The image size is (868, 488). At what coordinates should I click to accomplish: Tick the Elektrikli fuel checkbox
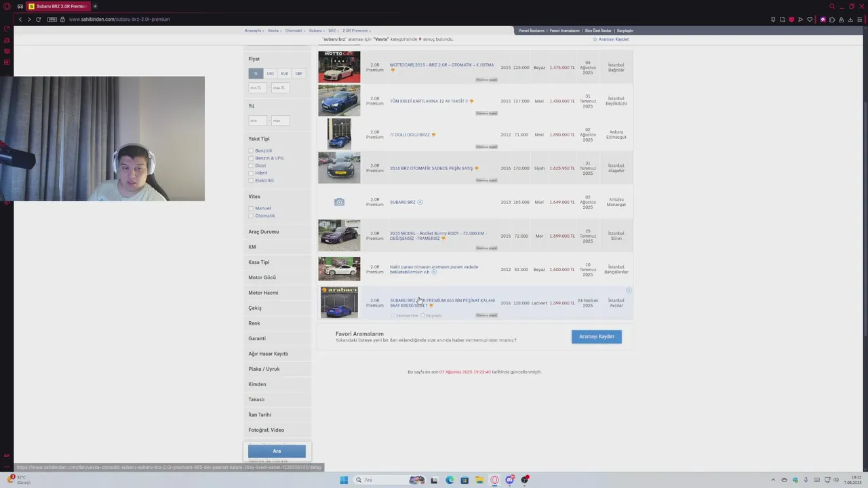(251, 180)
